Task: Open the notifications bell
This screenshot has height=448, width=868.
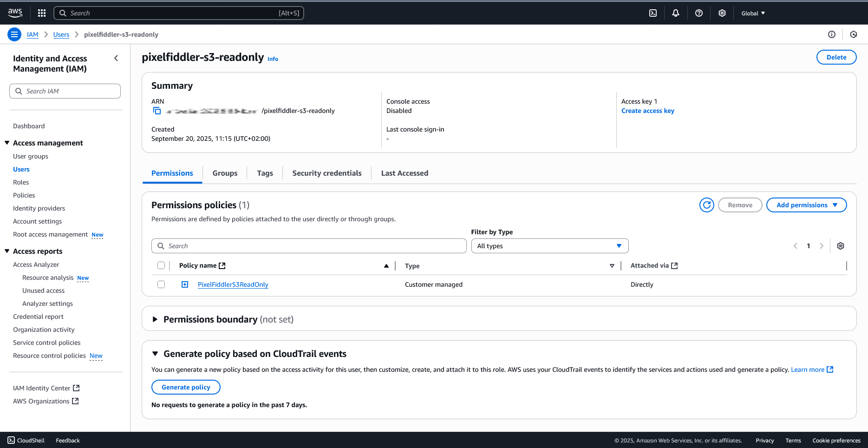Action: (676, 13)
